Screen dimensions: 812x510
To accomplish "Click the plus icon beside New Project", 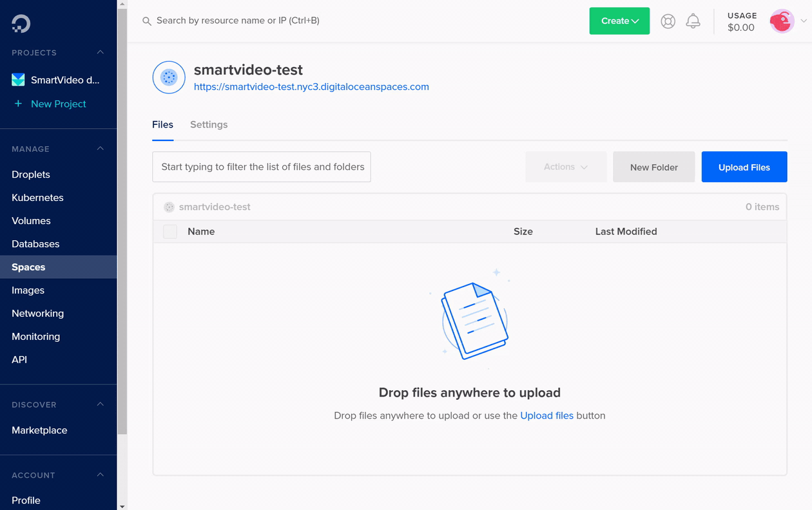I will tap(18, 104).
